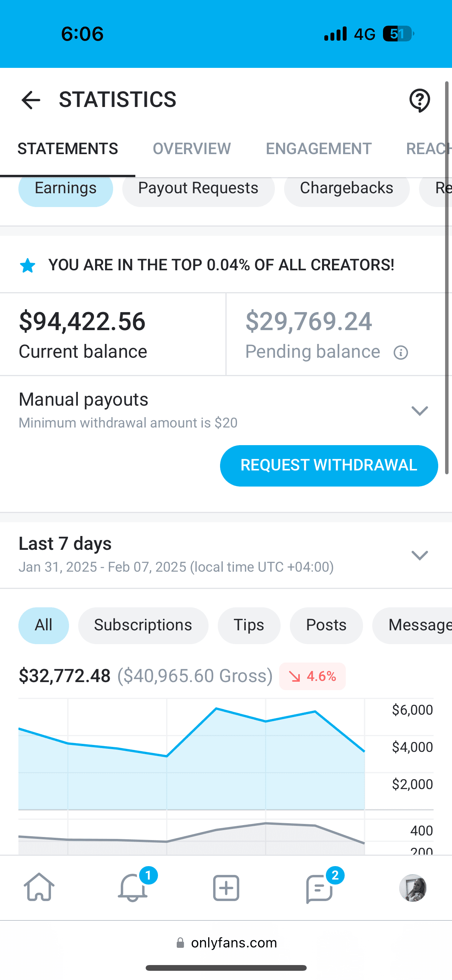Select the Payout Requests chip
The height and width of the screenshot is (980, 452).
(x=198, y=189)
